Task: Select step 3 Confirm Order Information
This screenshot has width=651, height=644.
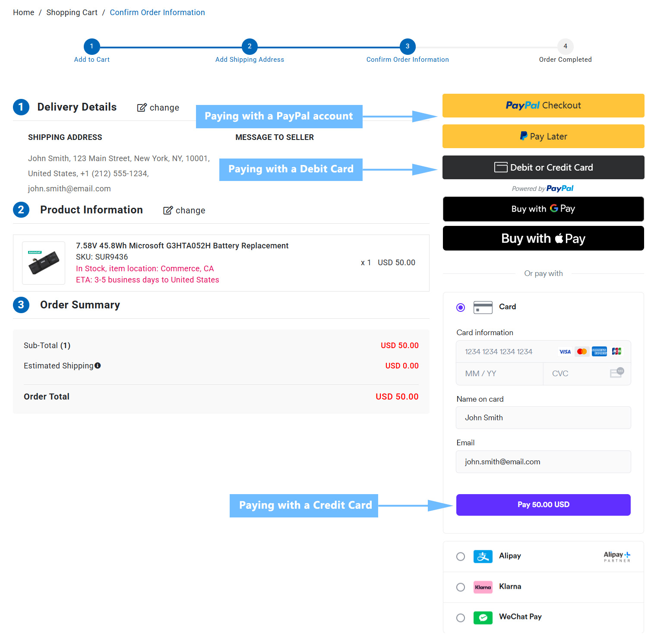Action: (408, 46)
